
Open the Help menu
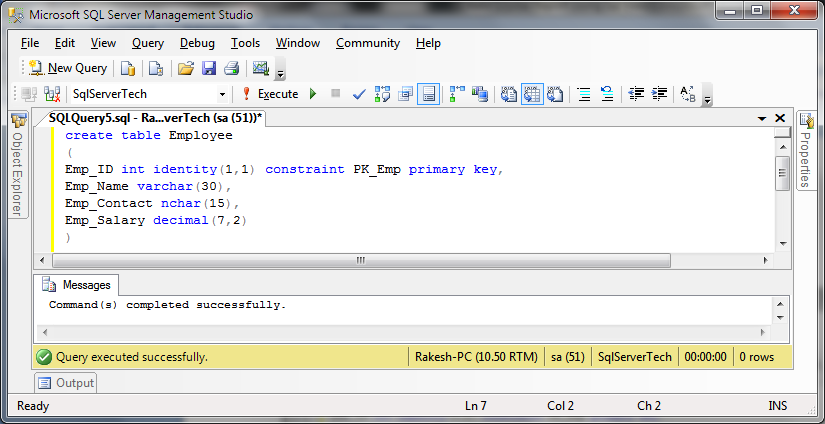pos(428,43)
